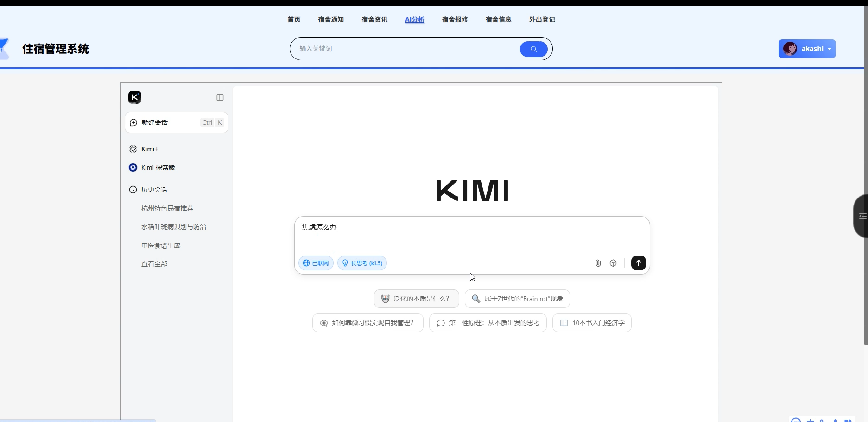Click the blue search magnifier button
This screenshot has width=868, height=422.
click(533, 49)
